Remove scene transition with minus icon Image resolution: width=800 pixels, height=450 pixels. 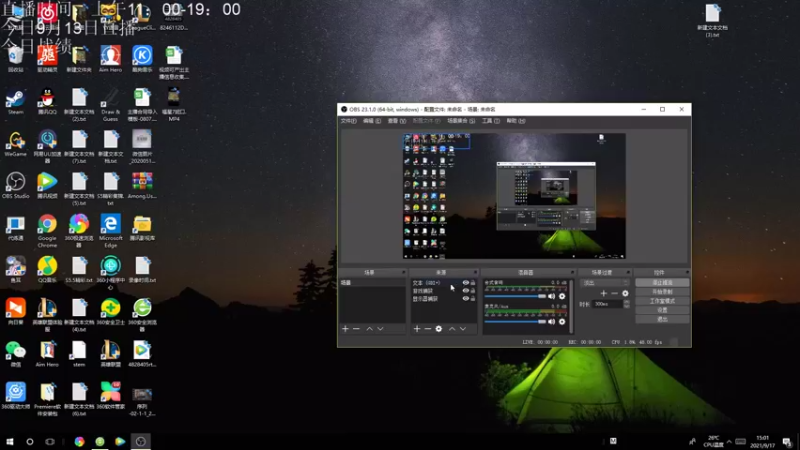pyautogui.click(x=614, y=293)
